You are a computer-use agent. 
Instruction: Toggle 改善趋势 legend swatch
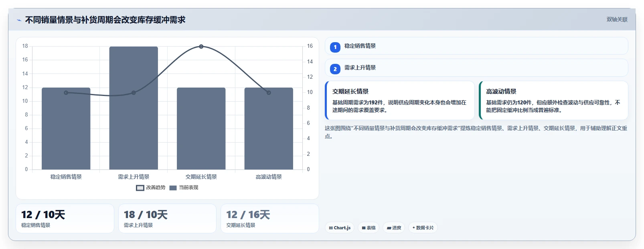pyautogui.click(x=140, y=188)
